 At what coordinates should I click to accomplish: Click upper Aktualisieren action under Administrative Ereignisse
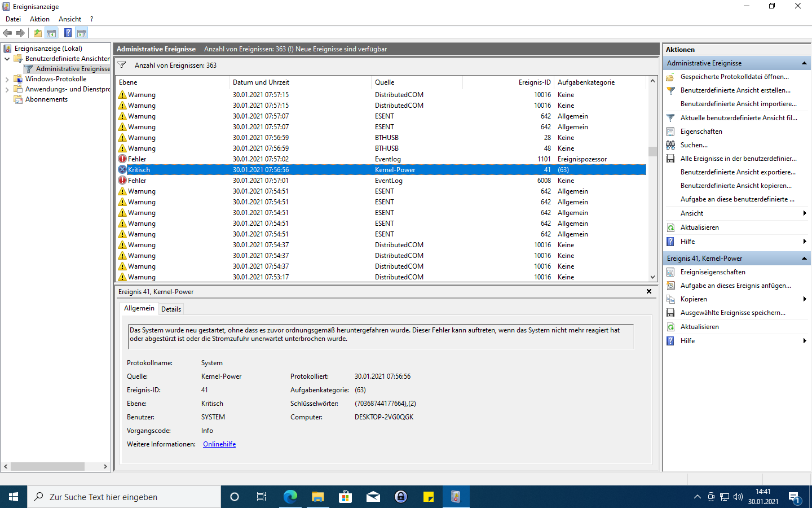click(699, 227)
